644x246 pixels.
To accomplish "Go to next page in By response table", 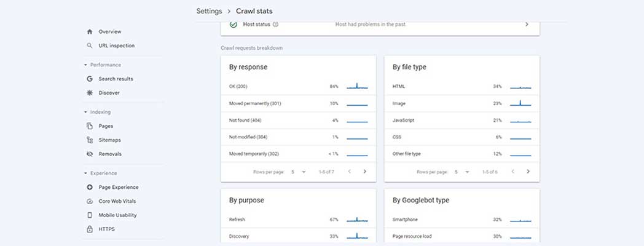I will [364, 172].
